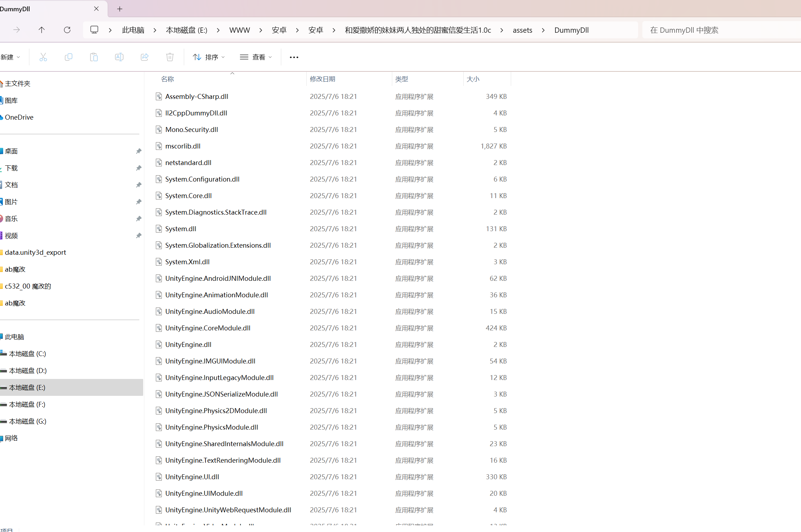
Task: Select 网络 in sidebar
Action: [x=11, y=438]
